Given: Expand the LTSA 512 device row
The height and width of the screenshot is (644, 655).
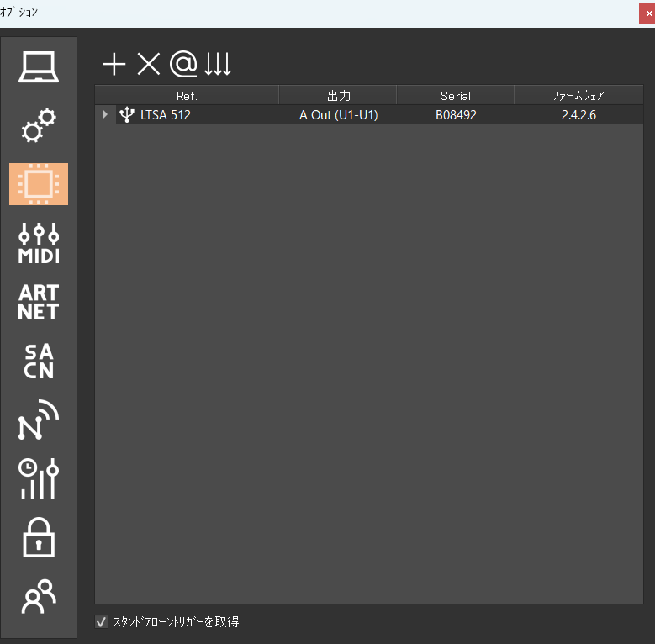Looking at the screenshot, I should click(105, 115).
